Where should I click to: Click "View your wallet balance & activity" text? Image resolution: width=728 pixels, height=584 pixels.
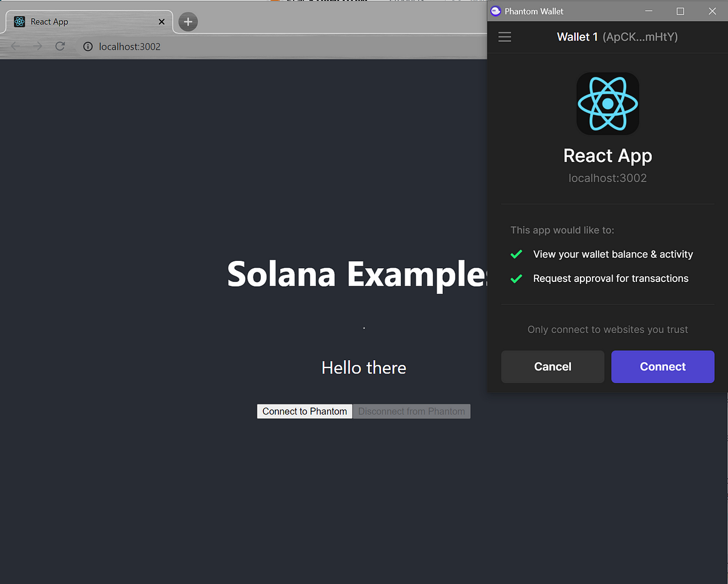[613, 254]
